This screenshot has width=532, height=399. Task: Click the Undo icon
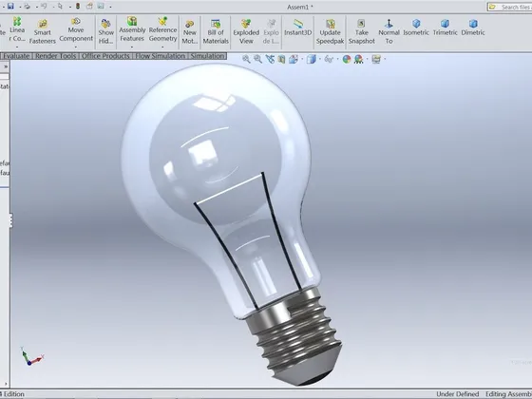[x=44, y=6]
